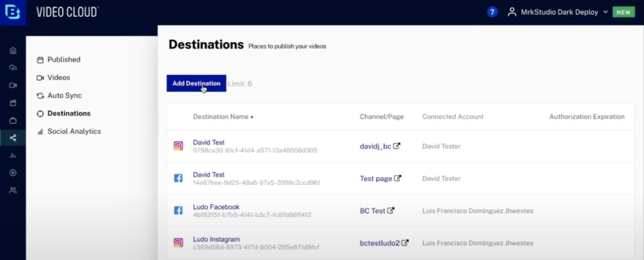
Task: Click the user profile icon
Action: (512, 12)
